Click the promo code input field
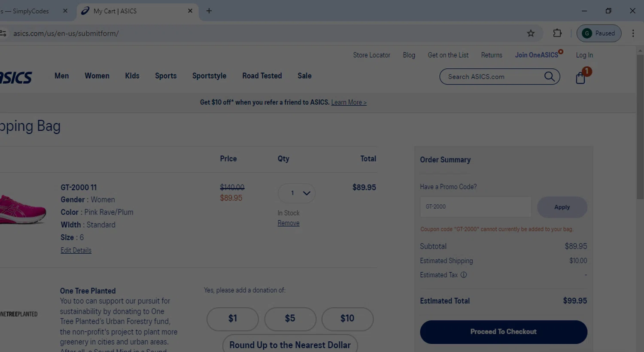This screenshot has height=352, width=644. click(476, 207)
